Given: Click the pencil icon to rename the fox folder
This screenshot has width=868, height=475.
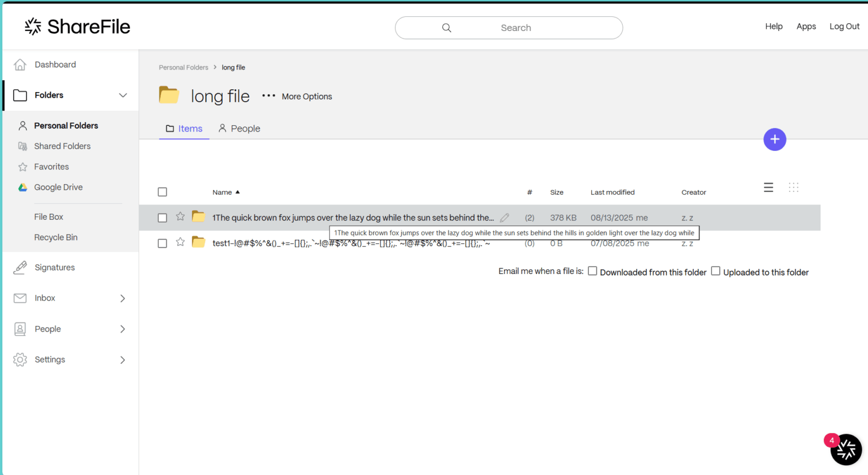Looking at the screenshot, I should pos(504,217).
